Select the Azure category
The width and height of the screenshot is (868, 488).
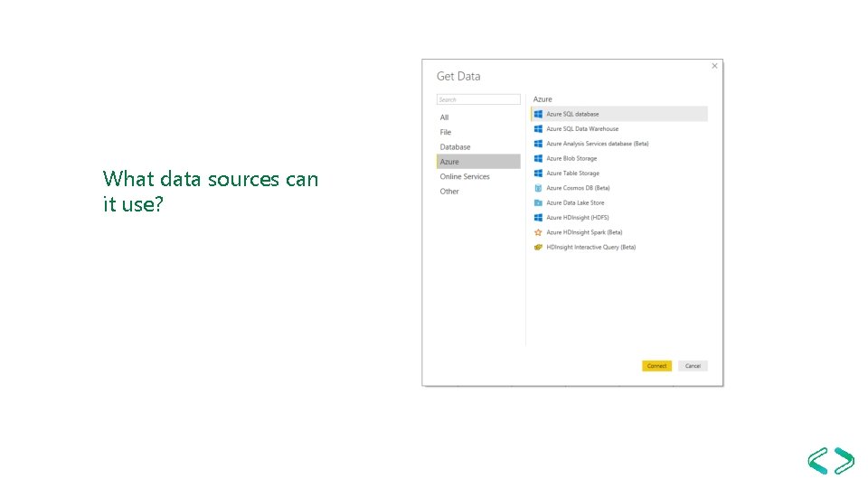478,162
